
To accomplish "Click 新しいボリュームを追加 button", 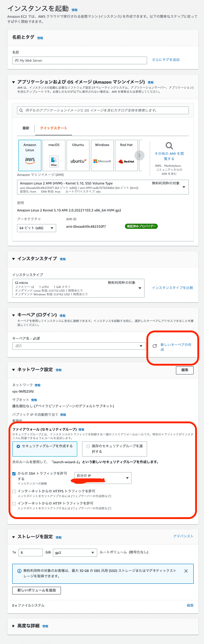I will click(37, 590).
